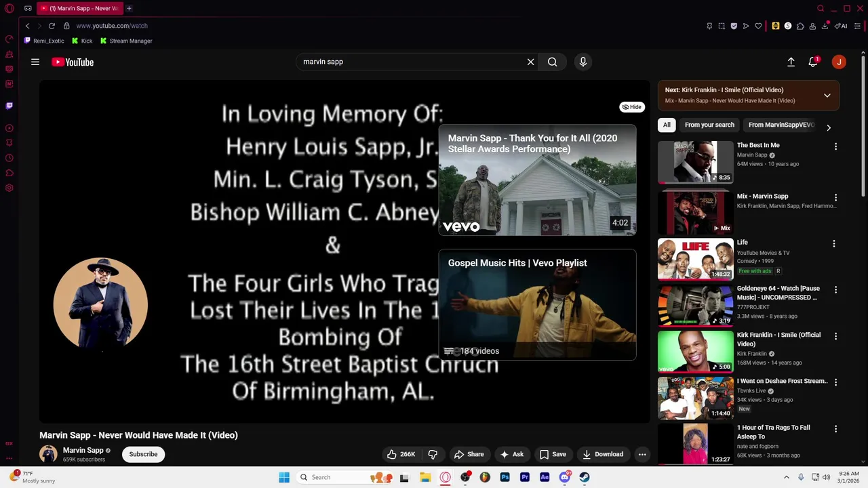Share the video

pyautogui.click(x=469, y=454)
